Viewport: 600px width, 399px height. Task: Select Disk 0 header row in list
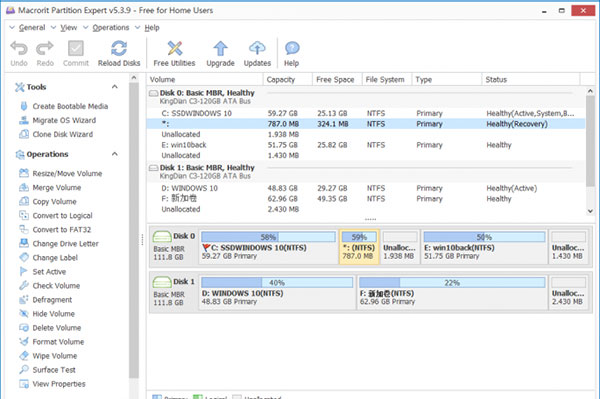point(366,97)
